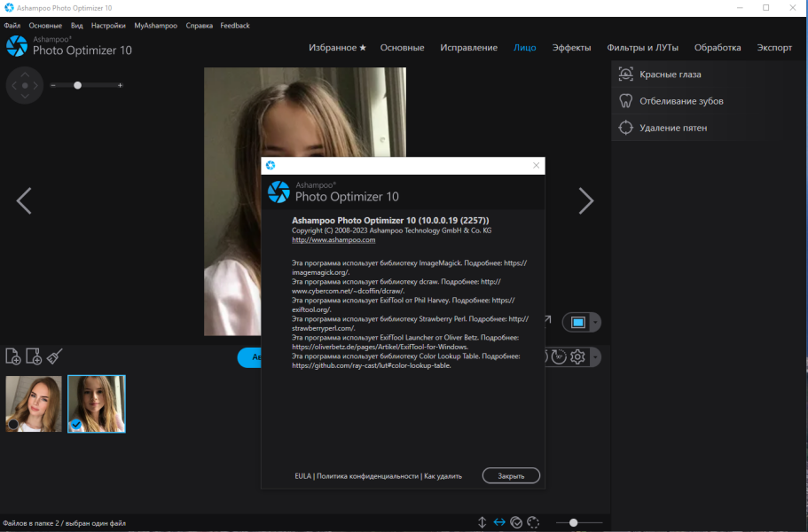Select the first photo thumbnail

[x=34, y=403]
